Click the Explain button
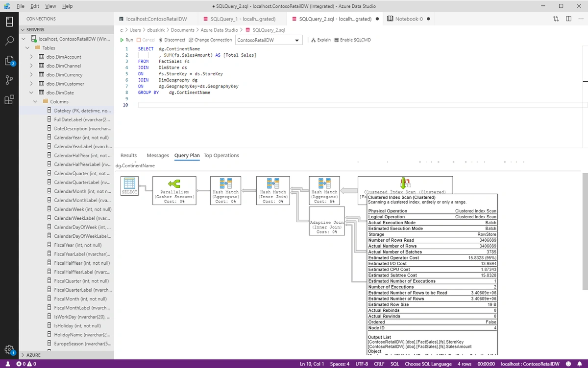This screenshot has height=368, width=588. click(x=321, y=40)
